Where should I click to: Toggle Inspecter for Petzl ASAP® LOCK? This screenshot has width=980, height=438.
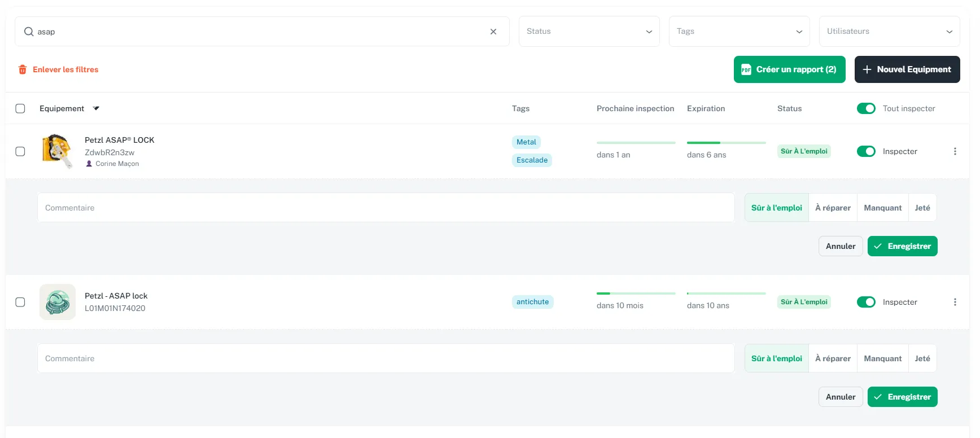click(x=866, y=151)
